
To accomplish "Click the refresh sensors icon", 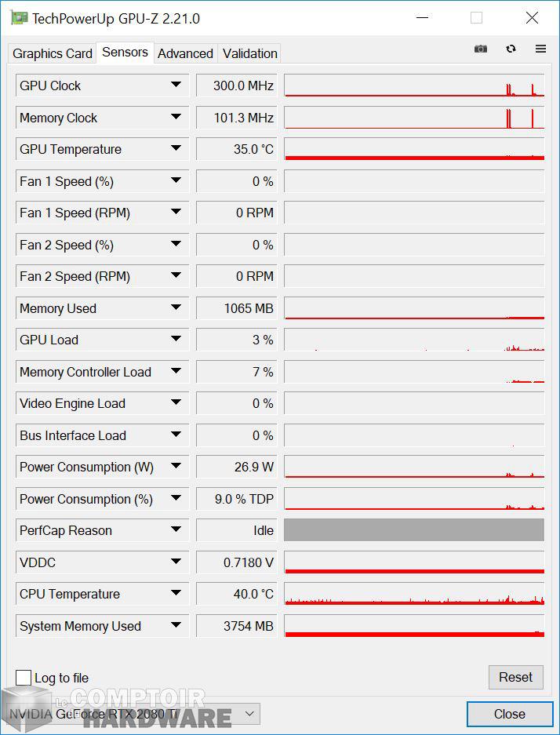I will click(x=511, y=49).
